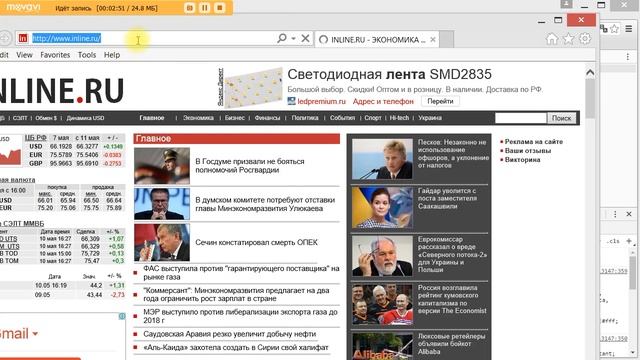Open the Адрес и телефон ad link
The image size is (640, 360).
pyautogui.click(x=383, y=101)
